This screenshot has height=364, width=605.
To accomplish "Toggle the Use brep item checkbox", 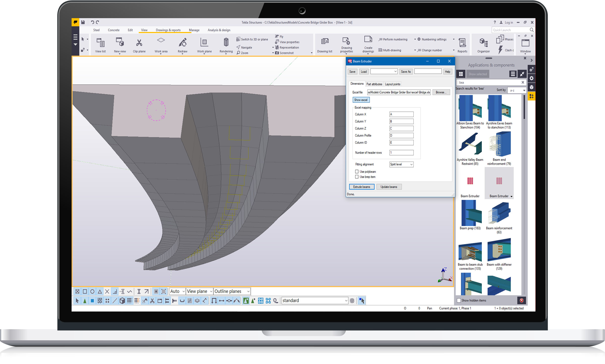I will [x=357, y=177].
